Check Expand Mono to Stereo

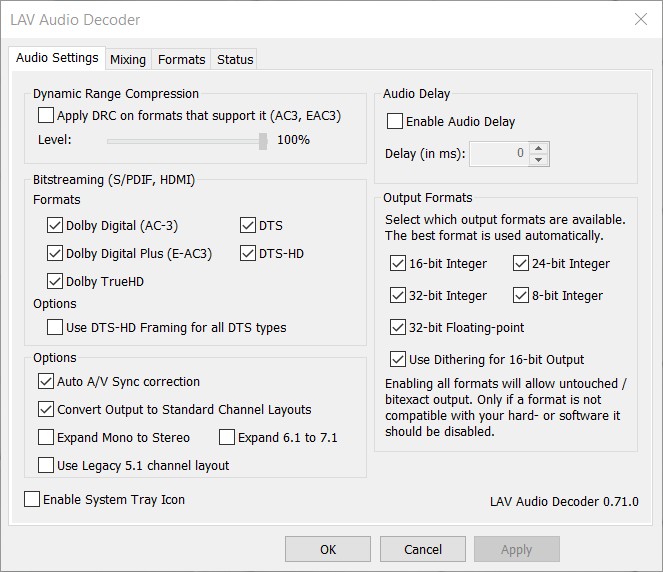tap(46, 438)
